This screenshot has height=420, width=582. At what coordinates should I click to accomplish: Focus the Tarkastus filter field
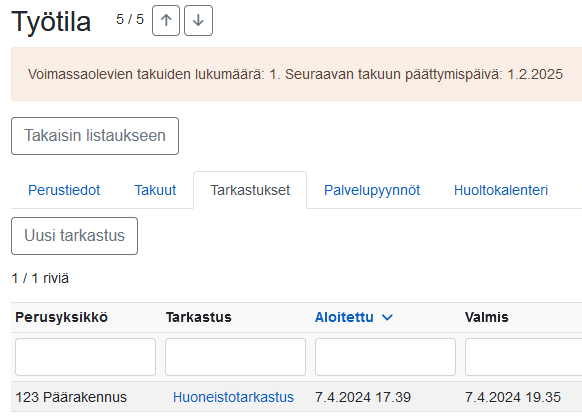[235, 357]
